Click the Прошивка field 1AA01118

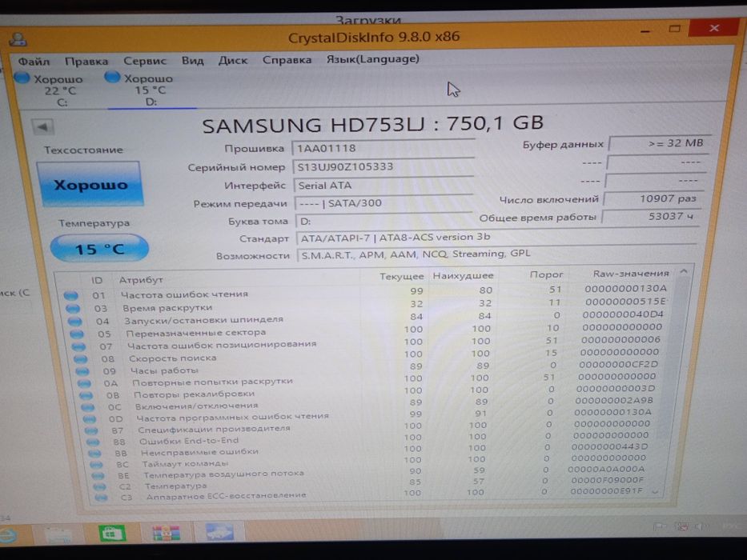point(383,148)
